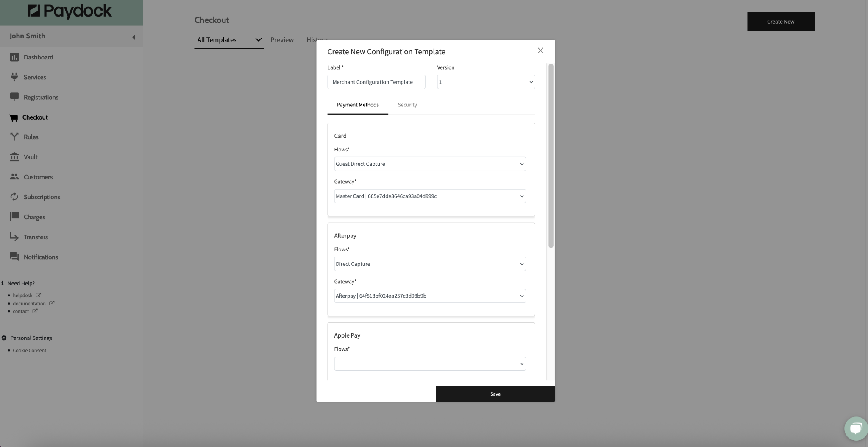
Task: Click the Vault bank icon
Action: (x=14, y=157)
